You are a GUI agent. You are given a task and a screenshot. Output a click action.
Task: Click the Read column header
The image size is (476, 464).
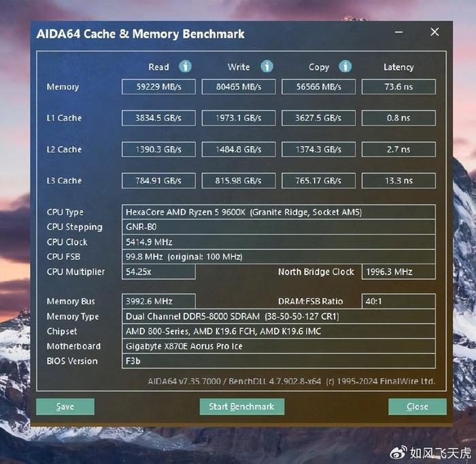(158, 67)
